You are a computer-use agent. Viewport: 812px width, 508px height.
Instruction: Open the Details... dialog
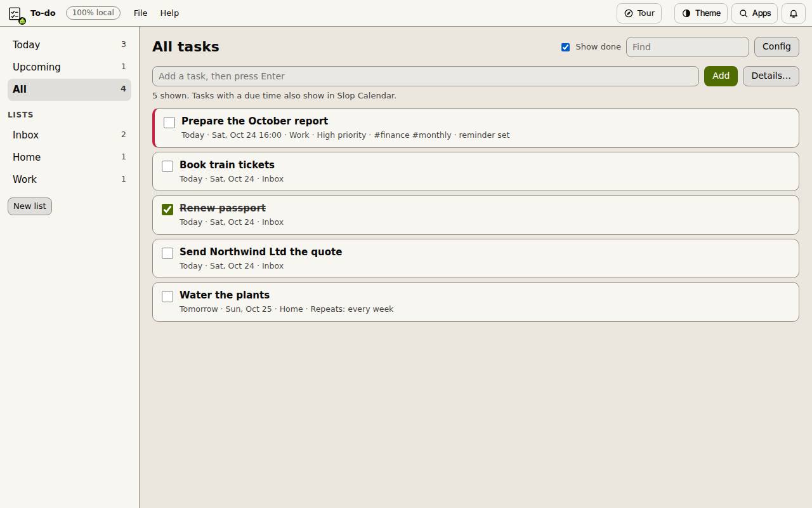click(771, 76)
